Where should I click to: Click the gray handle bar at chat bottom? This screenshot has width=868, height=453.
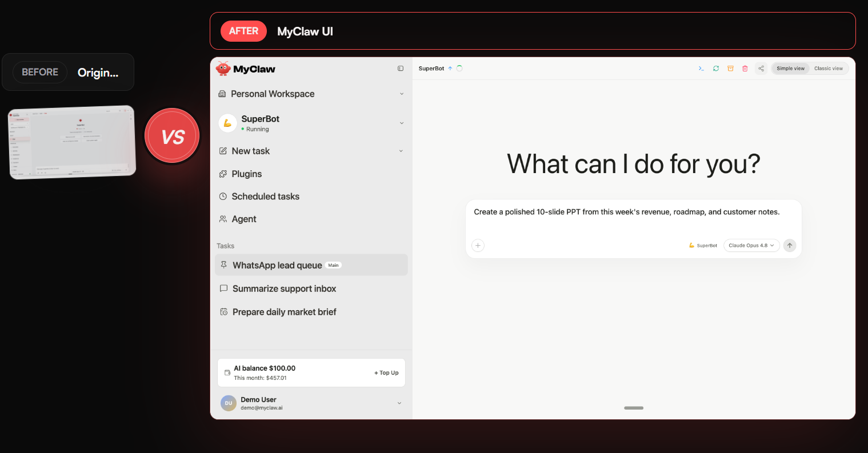click(634, 408)
